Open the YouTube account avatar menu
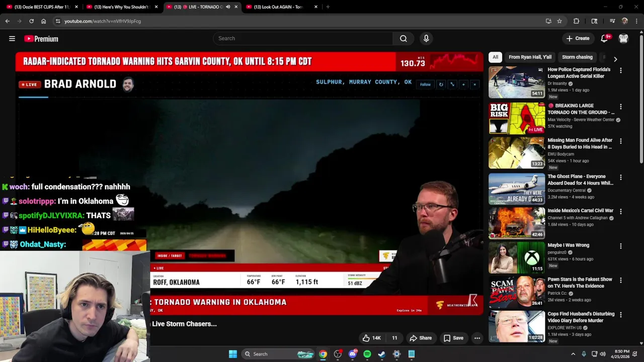644x362 pixels. coord(623,38)
